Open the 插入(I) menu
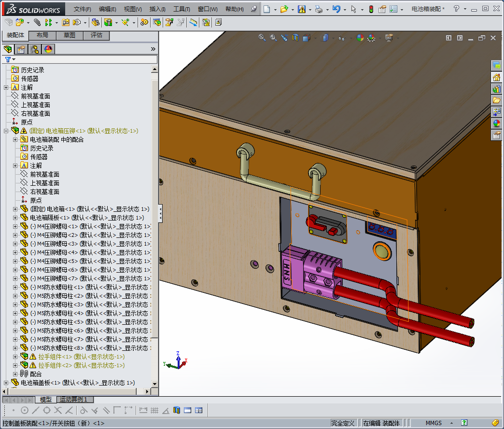This screenshot has height=429, width=504. 157,9
